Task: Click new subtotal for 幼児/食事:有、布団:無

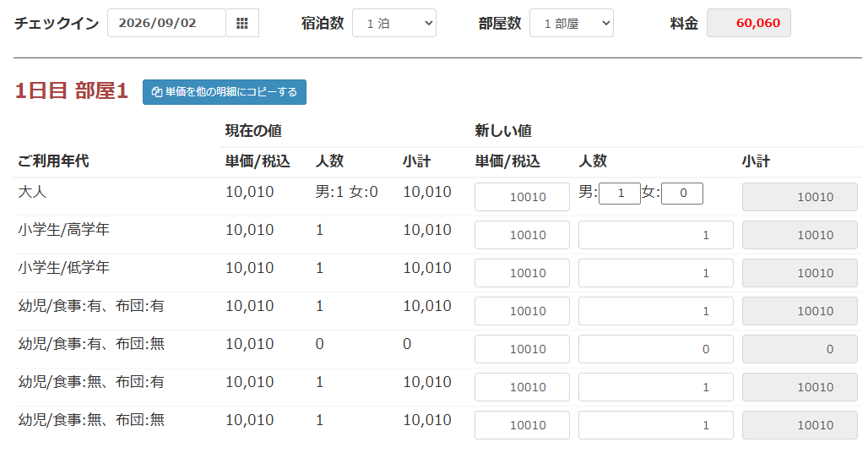Action: coord(800,349)
